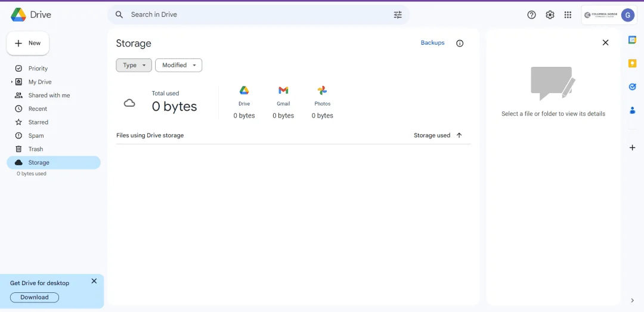View storage info via the circled i icon
644x312 pixels.
point(460,43)
